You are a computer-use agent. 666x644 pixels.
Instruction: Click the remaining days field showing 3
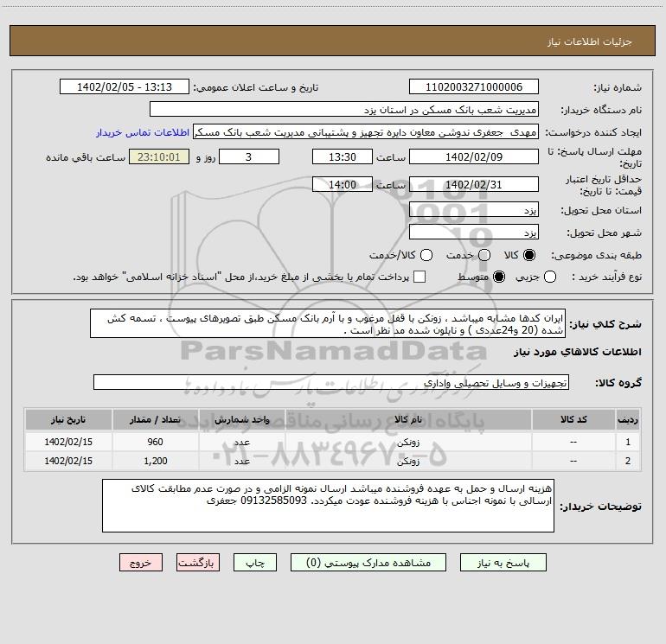click(x=249, y=157)
